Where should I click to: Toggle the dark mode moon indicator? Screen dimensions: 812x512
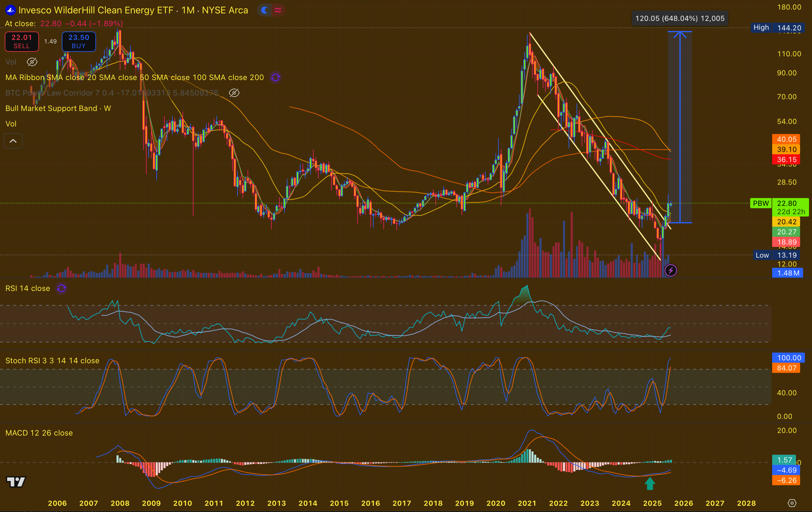tap(265, 10)
